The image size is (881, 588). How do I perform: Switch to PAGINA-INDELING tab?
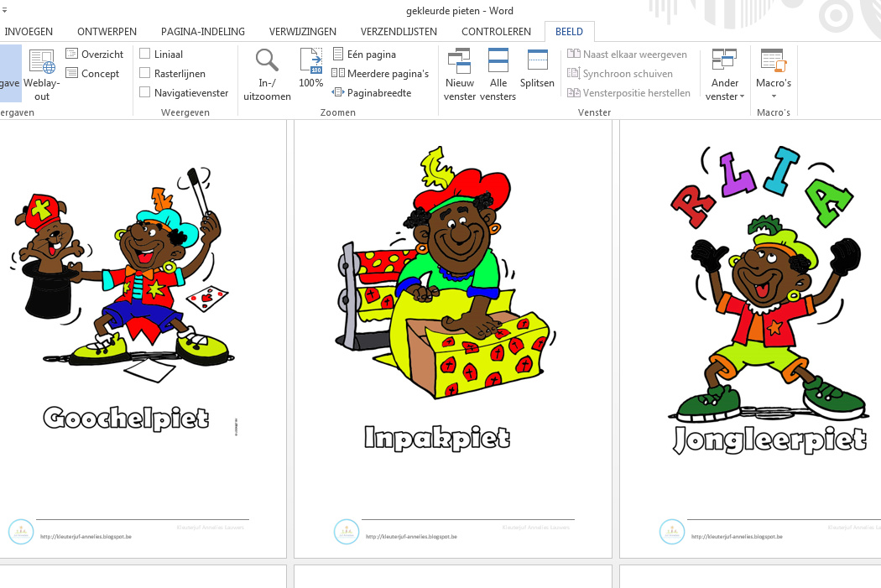pos(203,32)
